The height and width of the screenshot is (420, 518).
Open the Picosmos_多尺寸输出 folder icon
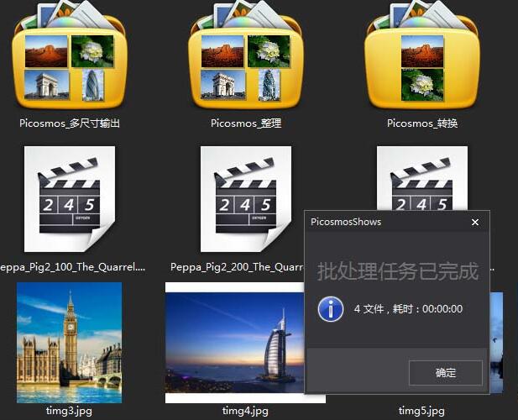tap(69, 59)
